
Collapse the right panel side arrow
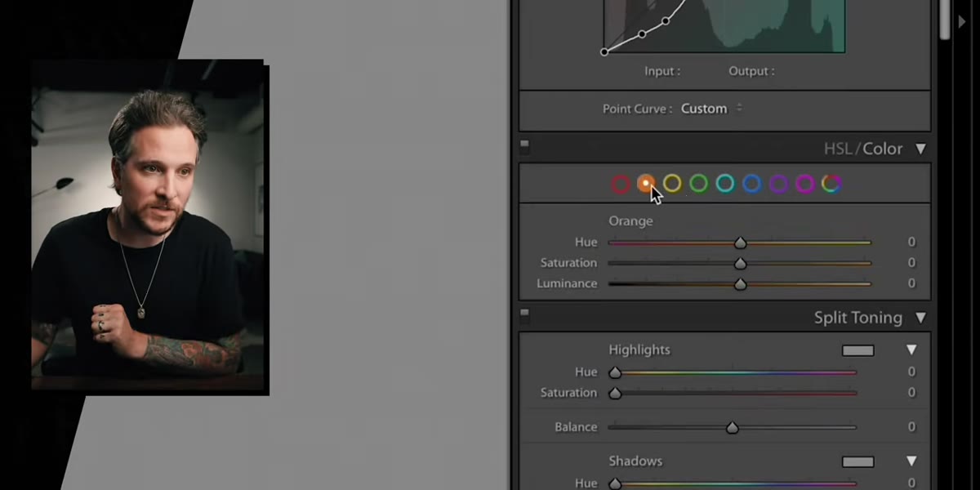[962, 22]
